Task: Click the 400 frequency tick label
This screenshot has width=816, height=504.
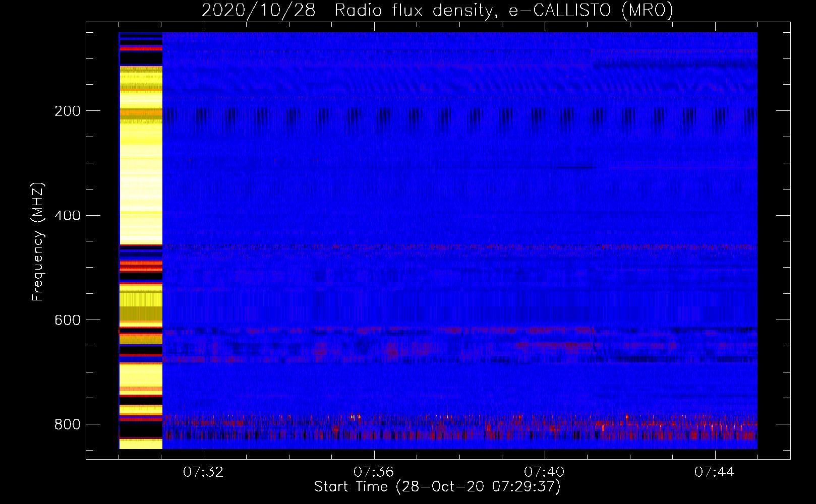Action: coord(68,216)
